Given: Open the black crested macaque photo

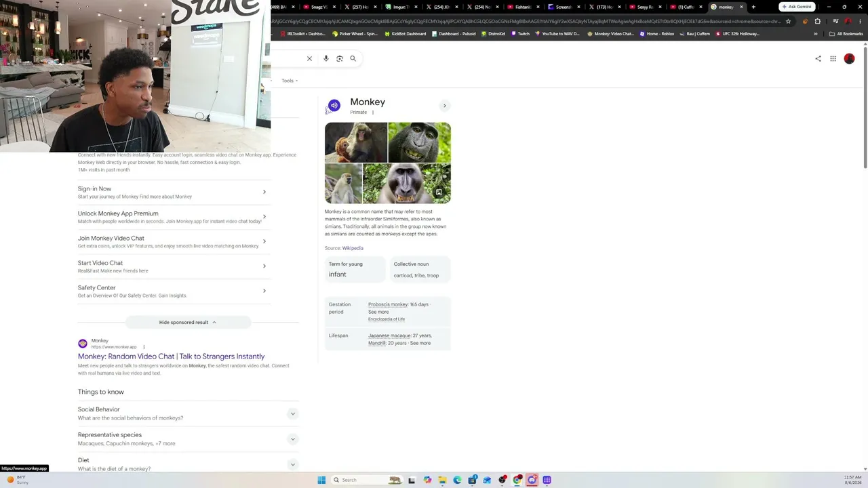Looking at the screenshot, I should click(419, 142).
